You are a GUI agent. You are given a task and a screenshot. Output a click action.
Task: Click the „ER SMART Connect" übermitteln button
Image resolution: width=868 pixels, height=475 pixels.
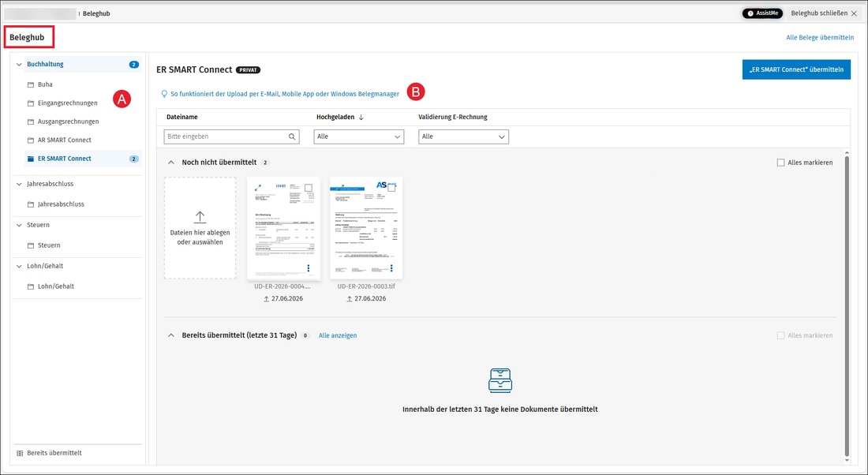pyautogui.click(x=796, y=69)
